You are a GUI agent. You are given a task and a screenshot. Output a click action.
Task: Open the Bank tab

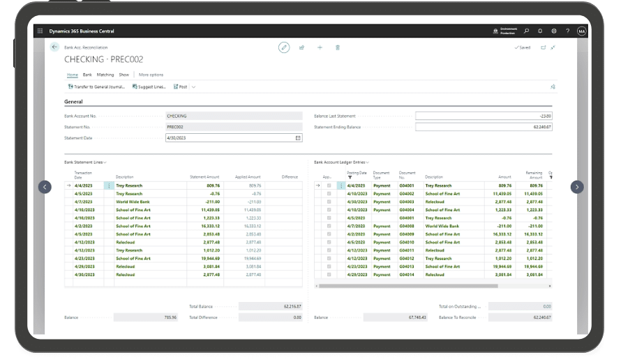click(x=87, y=75)
